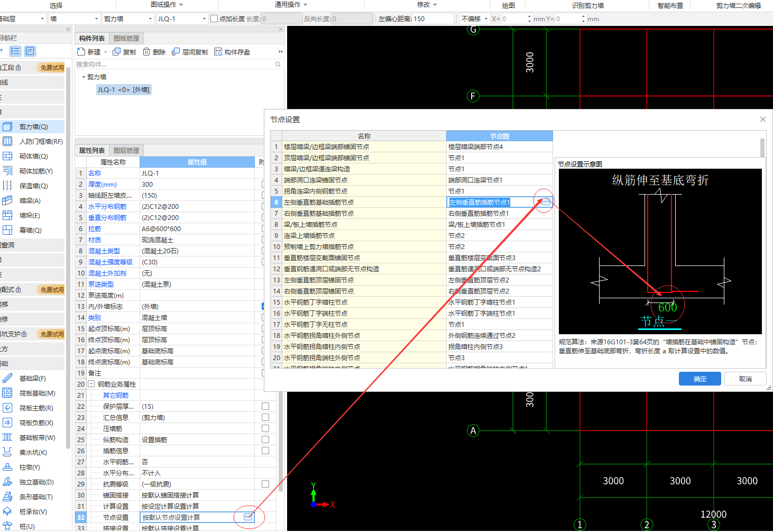Viewport: 773px width, 532px height.
Task: Select the JLQ-1 <0> [外墙] tree item
Action: tap(124, 89)
